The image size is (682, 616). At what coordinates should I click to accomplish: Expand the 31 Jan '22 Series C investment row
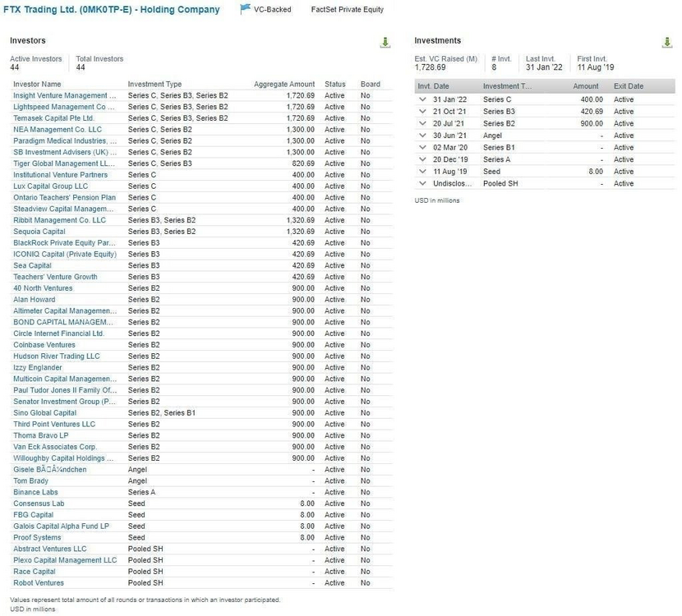422,99
